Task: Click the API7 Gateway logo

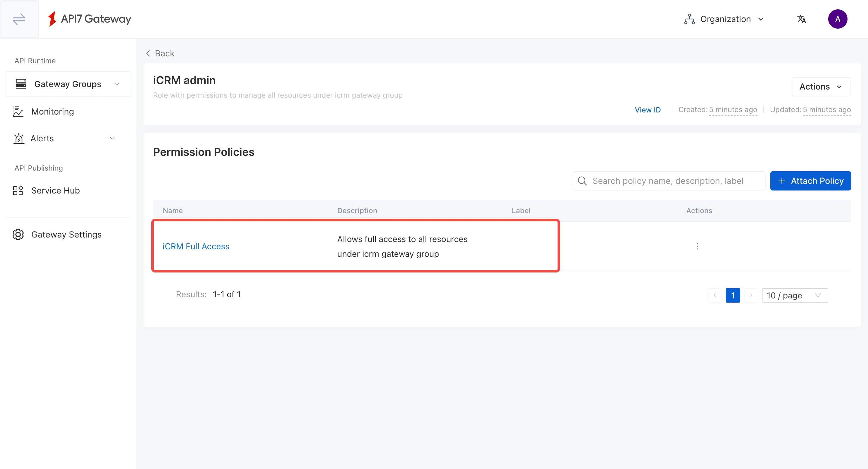Action: [x=90, y=19]
